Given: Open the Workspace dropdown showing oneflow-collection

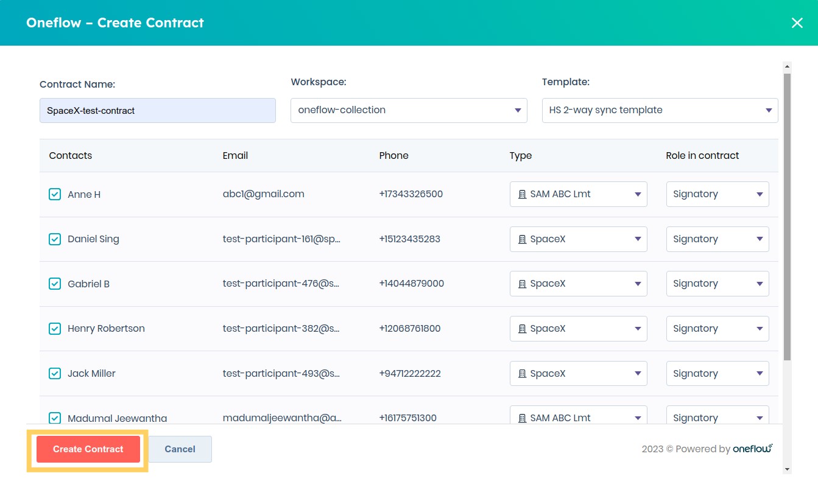Looking at the screenshot, I should tap(408, 110).
